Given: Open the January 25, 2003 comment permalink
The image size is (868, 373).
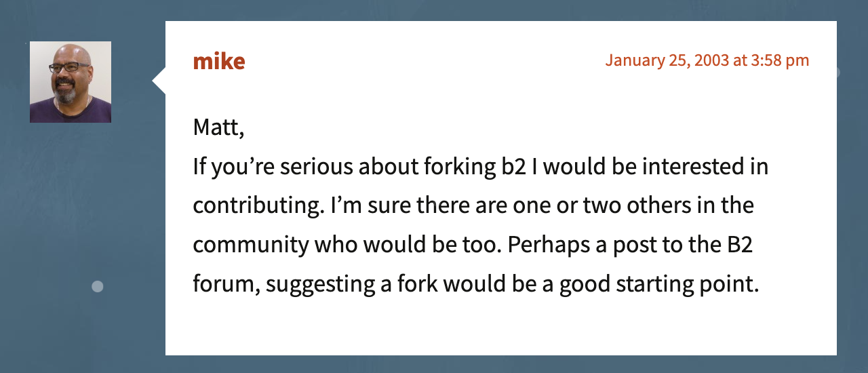Looking at the screenshot, I should coord(707,60).
